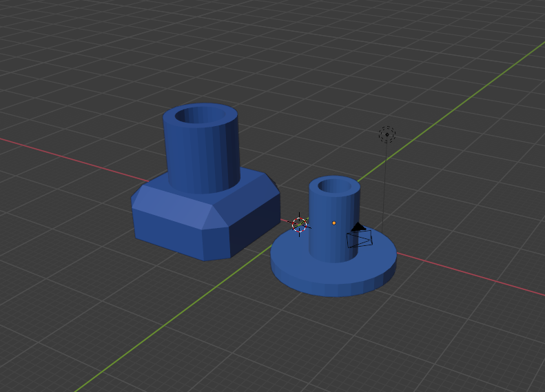545x392 pixels.
Task: Click the orange origin dot
Action: coord(334,223)
